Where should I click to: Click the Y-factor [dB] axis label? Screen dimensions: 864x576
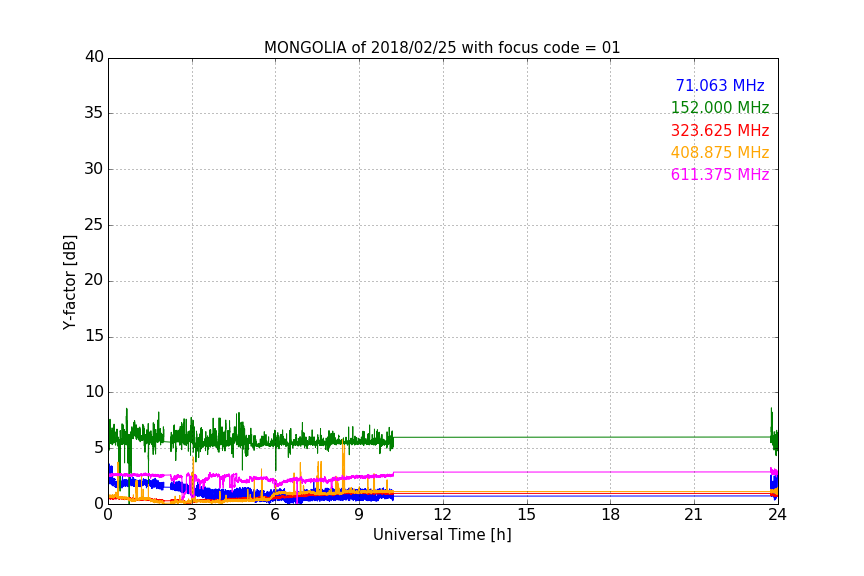coord(70,282)
